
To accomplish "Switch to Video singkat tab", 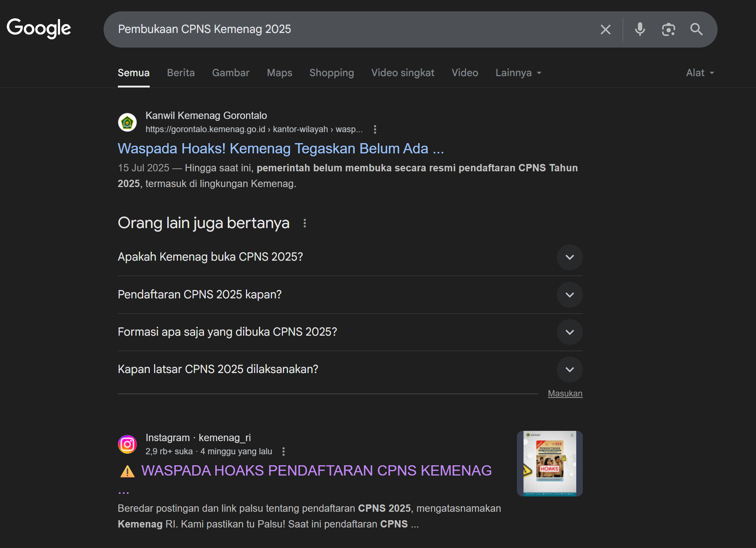I will coord(403,73).
